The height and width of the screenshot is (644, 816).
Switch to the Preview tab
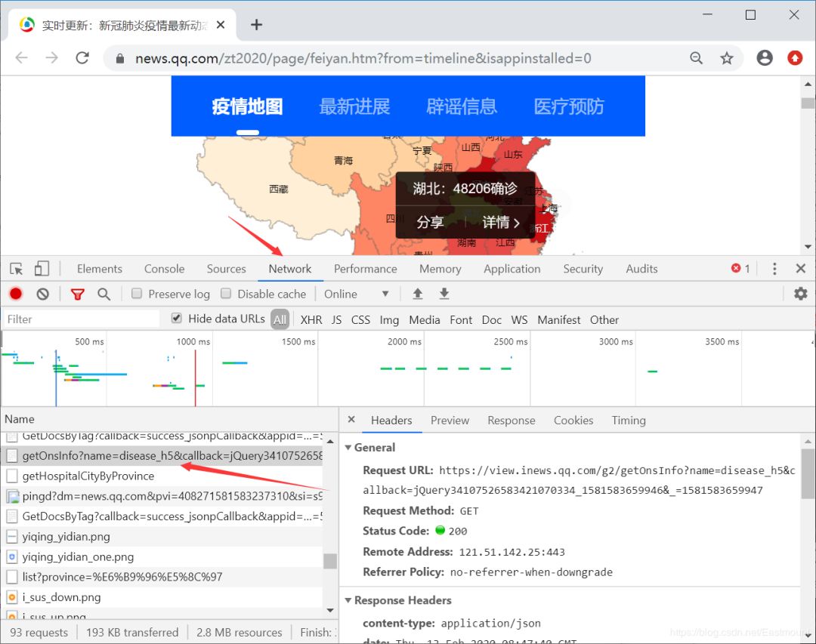(450, 420)
